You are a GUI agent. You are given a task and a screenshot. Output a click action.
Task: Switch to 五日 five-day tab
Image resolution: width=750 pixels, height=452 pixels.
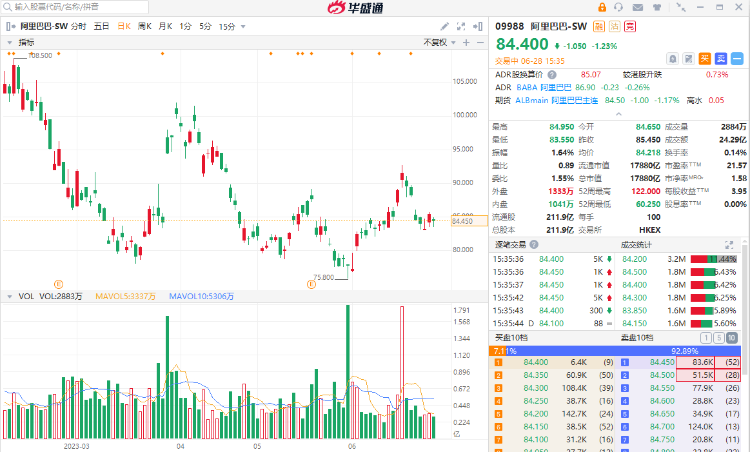[101, 26]
